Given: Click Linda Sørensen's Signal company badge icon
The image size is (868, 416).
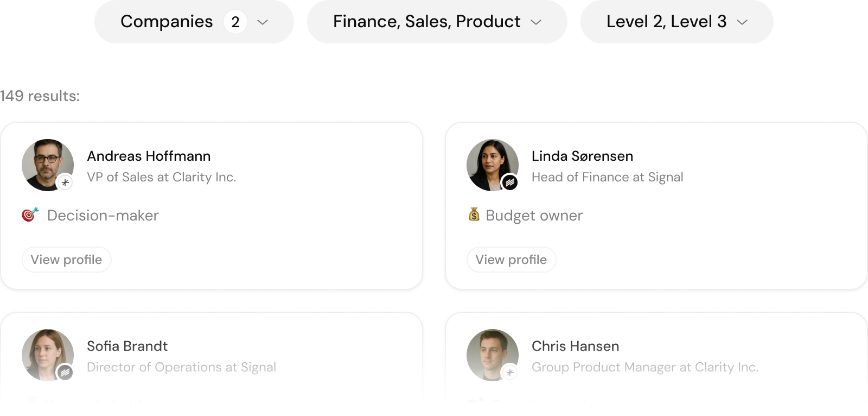Looking at the screenshot, I should click(x=510, y=182).
